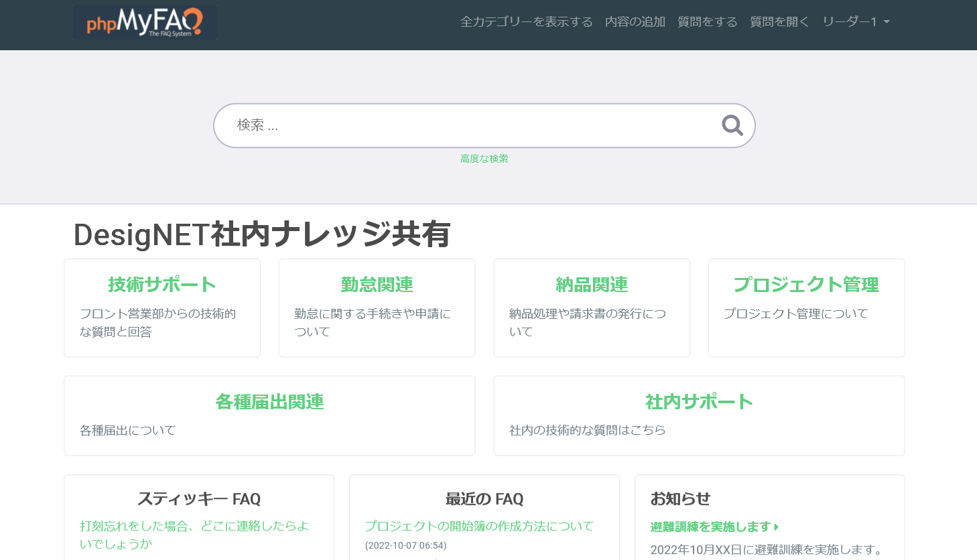Viewport: 977px width, 560px height.
Task: Click the arrow icon next to 避難訓練を実施します
Action: pyautogui.click(x=776, y=527)
